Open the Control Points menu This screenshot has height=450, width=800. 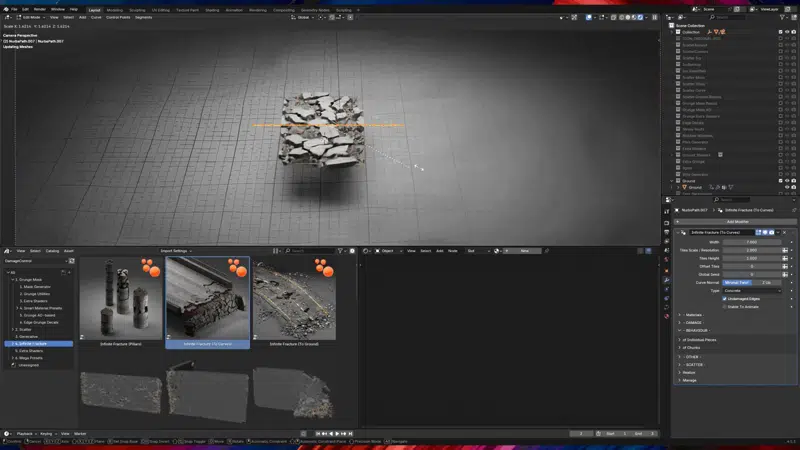pyautogui.click(x=118, y=17)
